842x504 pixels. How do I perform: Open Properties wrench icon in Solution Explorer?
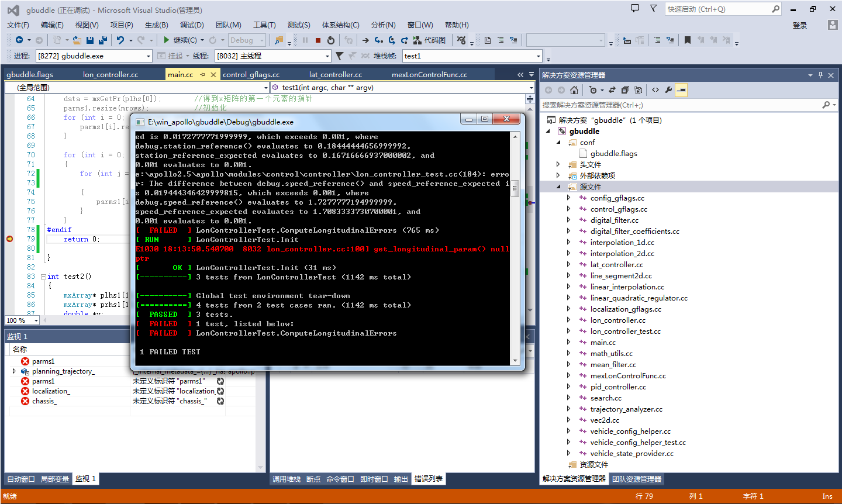pyautogui.click(x=670, y=89)
